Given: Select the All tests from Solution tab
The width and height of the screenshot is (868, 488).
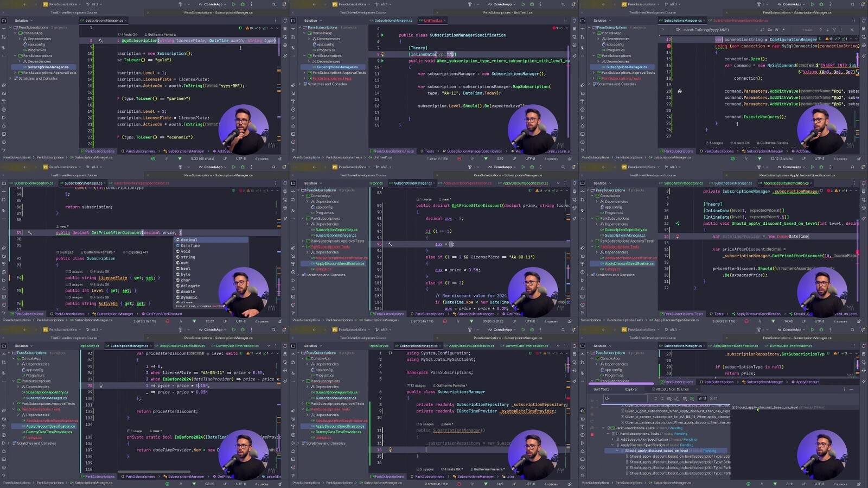Looking at the screenshot, I should (x=672, y=389).
